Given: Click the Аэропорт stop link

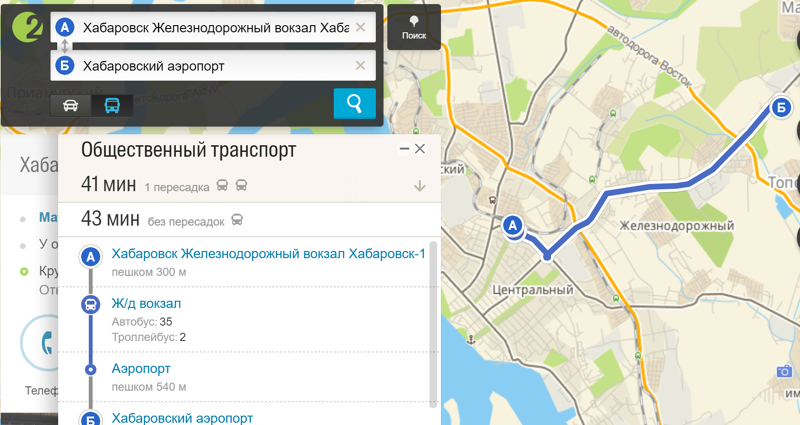Looking at the screenshot, I should pos(141,369).
